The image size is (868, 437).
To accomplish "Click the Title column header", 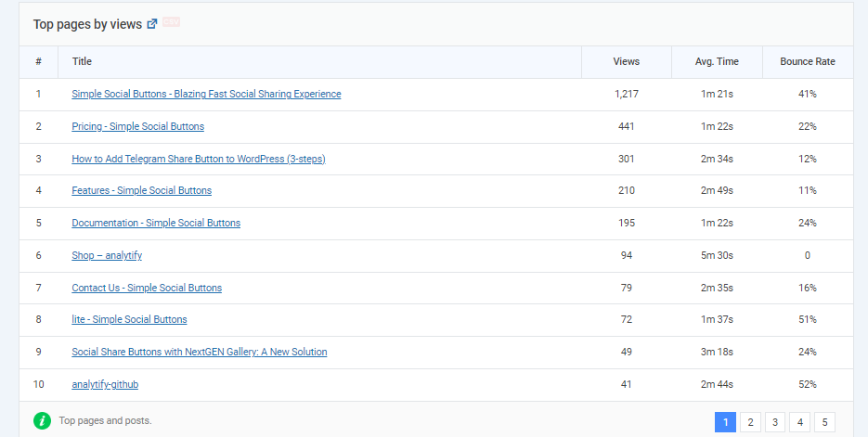I will tap(319, 62).
